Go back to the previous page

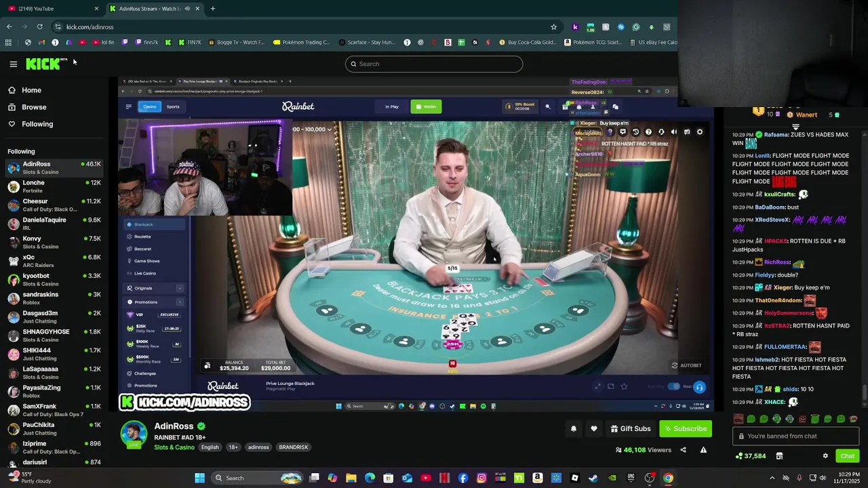pyautogui.click(x=9, y=27)
